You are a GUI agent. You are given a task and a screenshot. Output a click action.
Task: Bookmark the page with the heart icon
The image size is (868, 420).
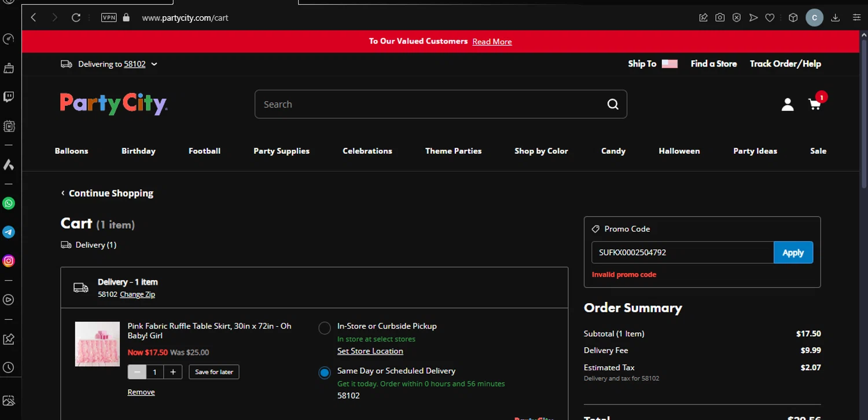pyautogui.click(x=770, y=18)
